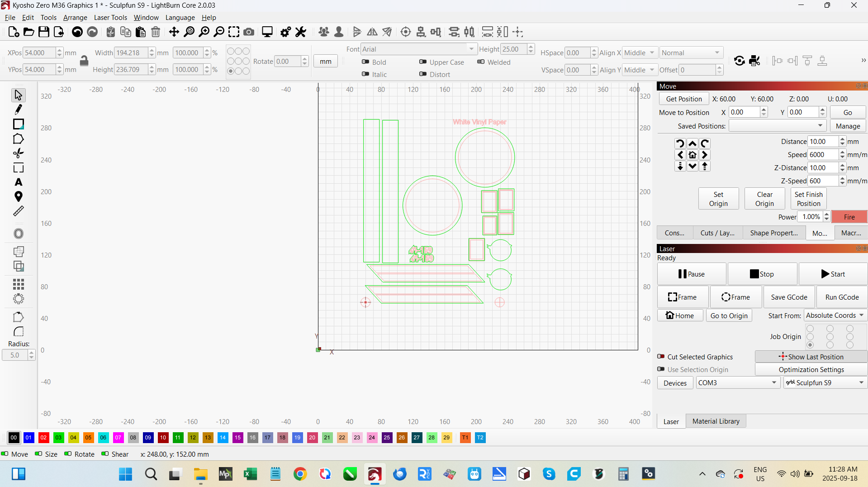Screen dimensions: 868x487
Task: Select the Measure ruler tool
Action: pos(18,211)
